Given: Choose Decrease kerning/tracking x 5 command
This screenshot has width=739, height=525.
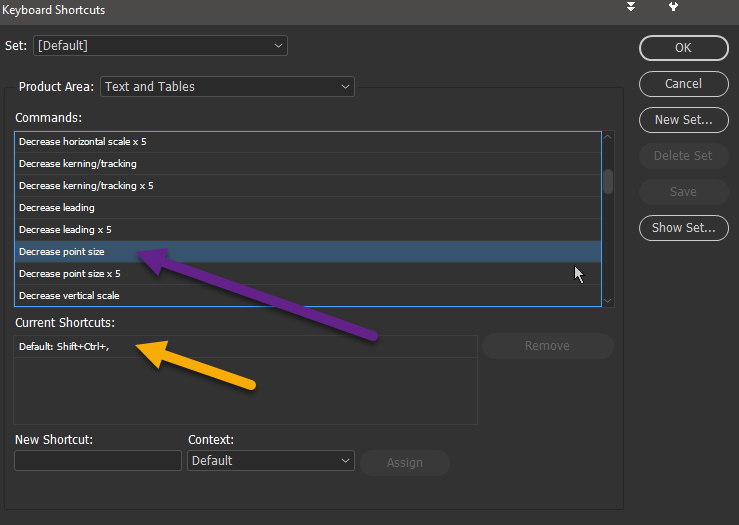Looking at the screenshot, I should pos(308,186).
